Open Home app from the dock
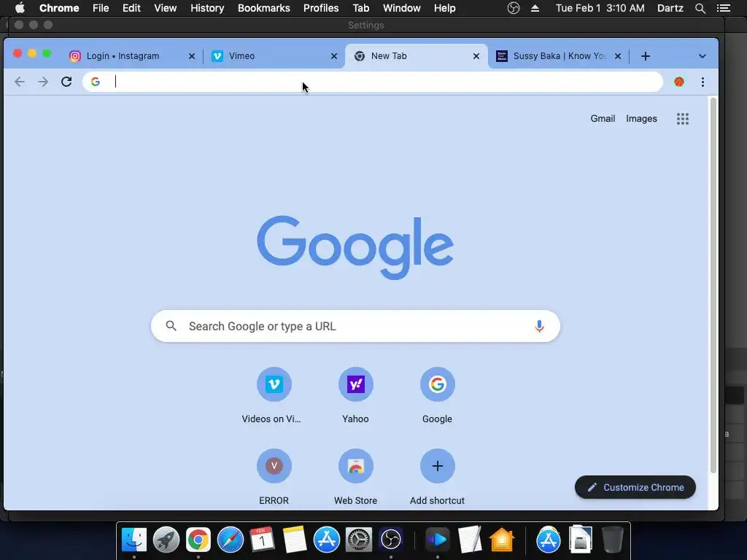The image size is (747, 560). 502,540
